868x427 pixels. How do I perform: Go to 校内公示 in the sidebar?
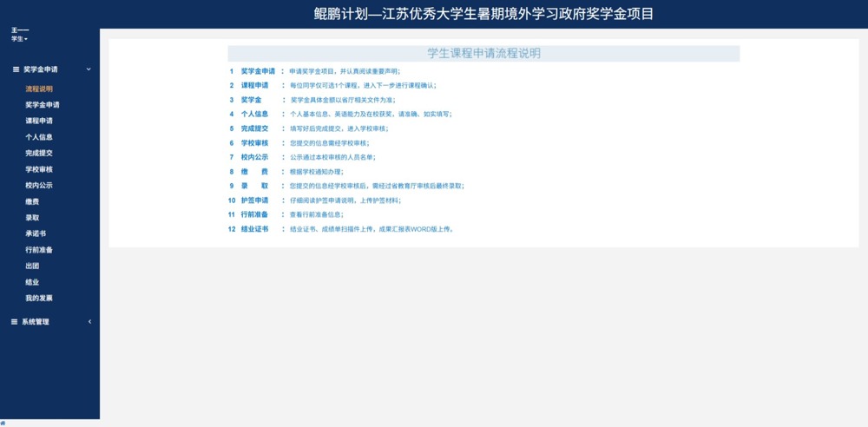(39, 186)
